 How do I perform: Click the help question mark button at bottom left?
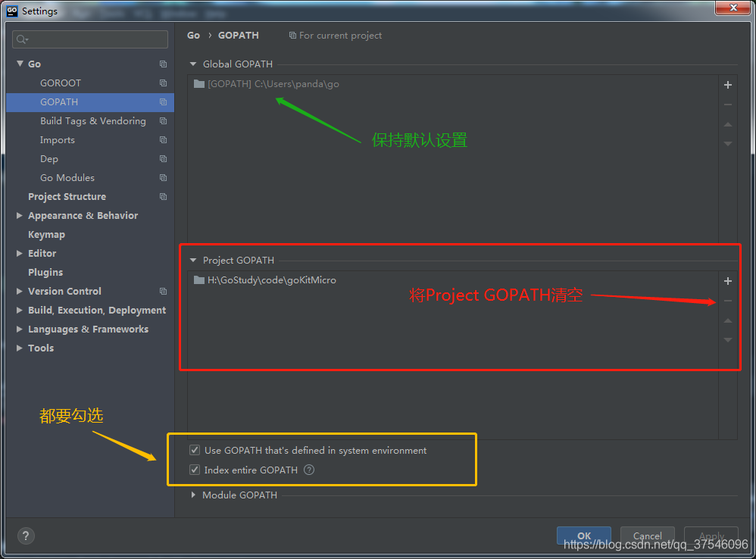[x=26, y=536]
